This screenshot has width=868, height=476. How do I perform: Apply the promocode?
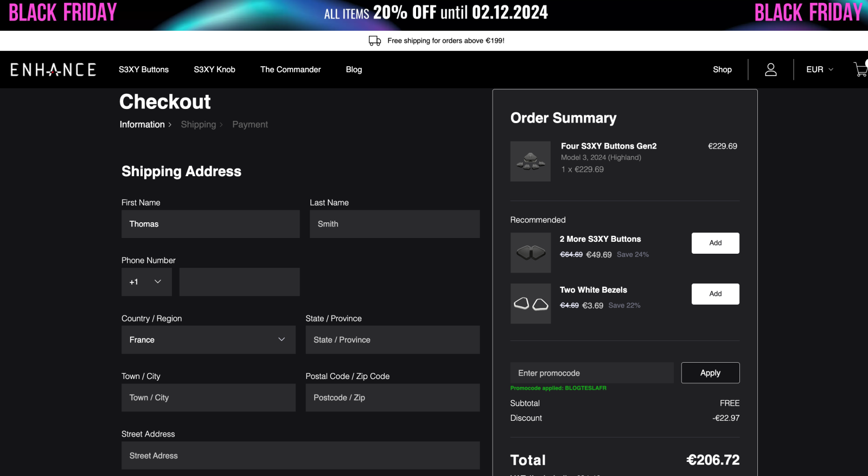pyautogui.click(x=710, y=373)
